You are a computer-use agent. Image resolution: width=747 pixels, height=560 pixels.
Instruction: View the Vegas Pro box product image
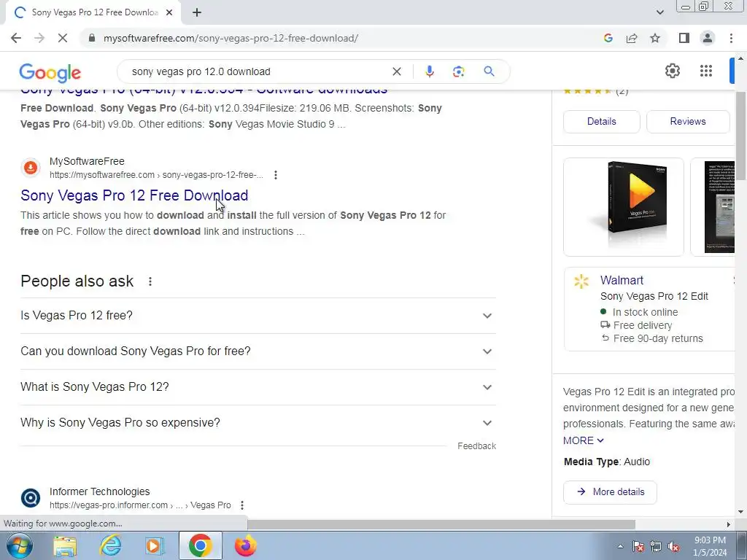623,207
